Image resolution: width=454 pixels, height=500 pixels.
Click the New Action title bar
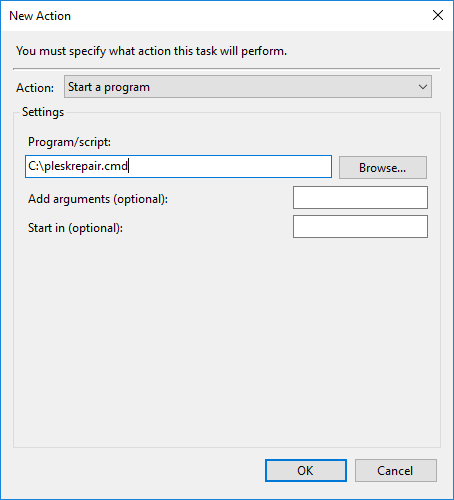click(x=213, y=16)
